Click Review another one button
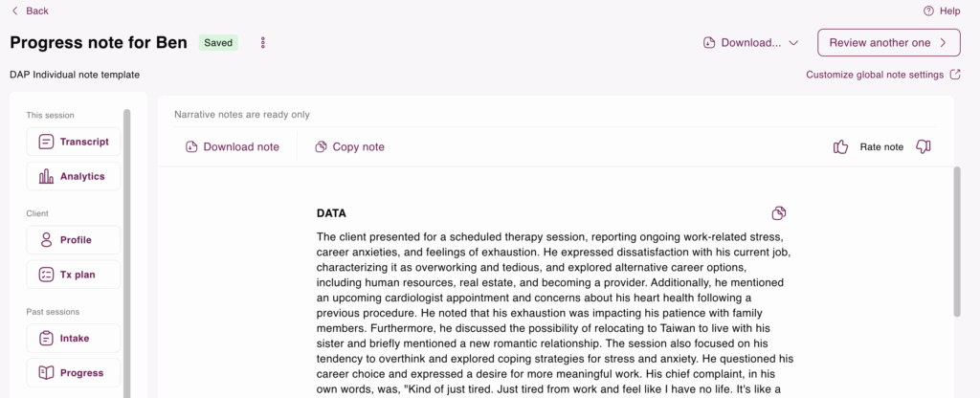 click(888, 43)
